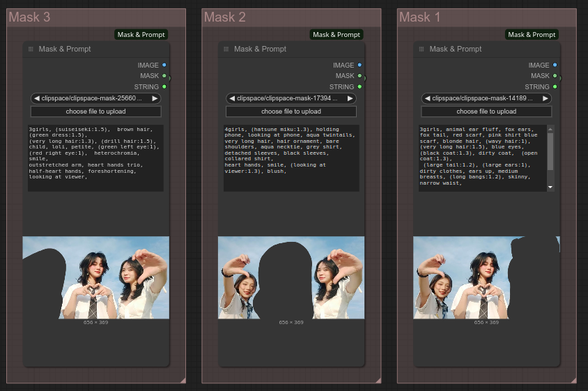This screenshot has height=391, width=588.
Task: Click the masked preview image in Mask 2
Action: click(291, 277)
